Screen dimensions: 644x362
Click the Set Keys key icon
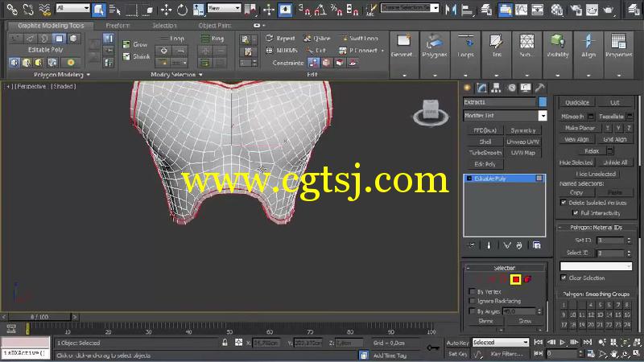click(432, 348)
